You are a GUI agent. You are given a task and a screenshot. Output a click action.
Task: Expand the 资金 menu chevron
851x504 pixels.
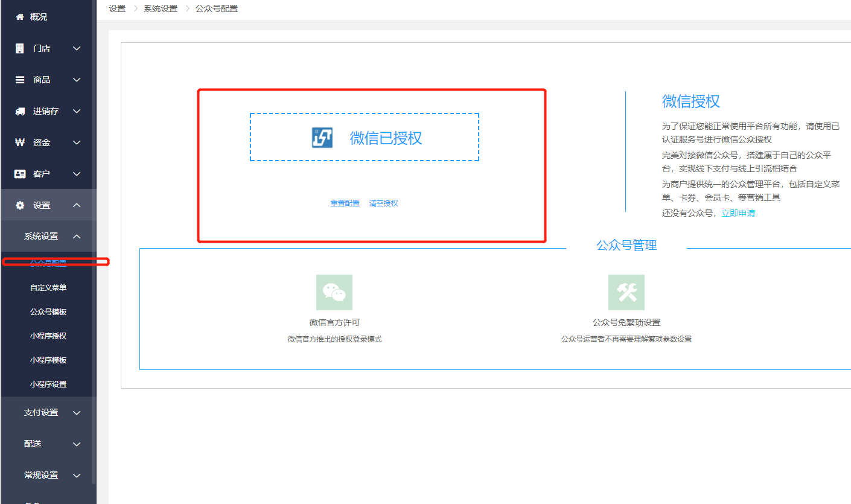coord(77,142)
